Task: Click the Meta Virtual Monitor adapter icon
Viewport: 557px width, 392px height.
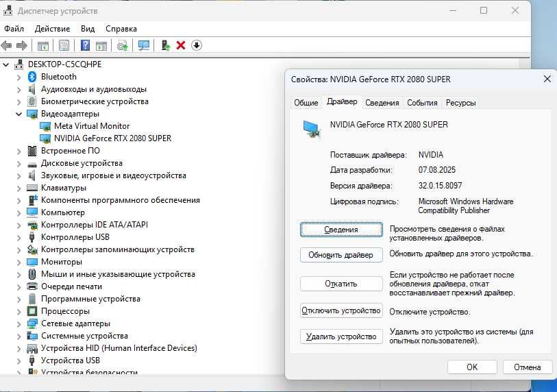Action: point(45,126)
